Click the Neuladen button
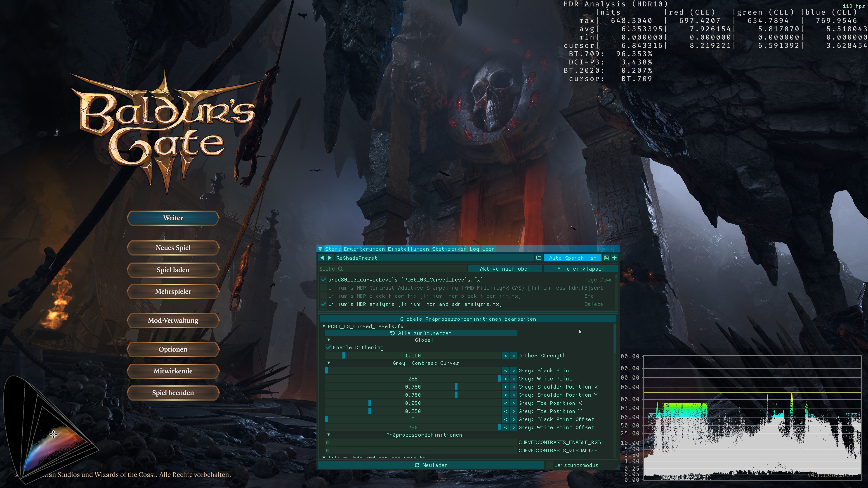The height and width of the screenshot is (488, 868). (x=431, y=465)
